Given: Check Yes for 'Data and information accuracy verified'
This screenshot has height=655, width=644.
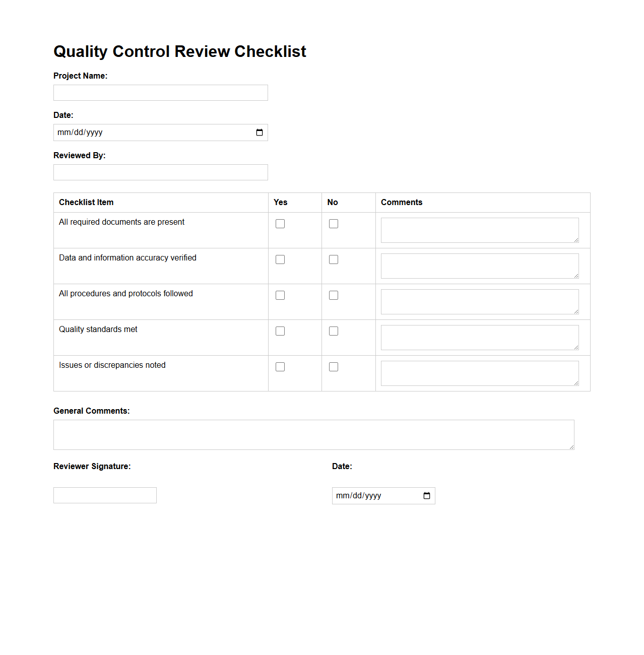Looking at the screenshot, I should coord(280,259).
